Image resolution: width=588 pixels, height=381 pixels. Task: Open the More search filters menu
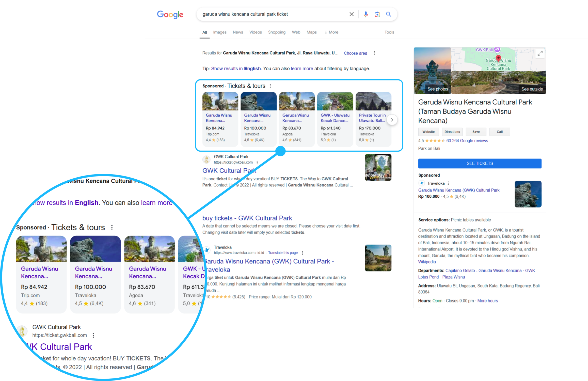[x=331, y=32]
